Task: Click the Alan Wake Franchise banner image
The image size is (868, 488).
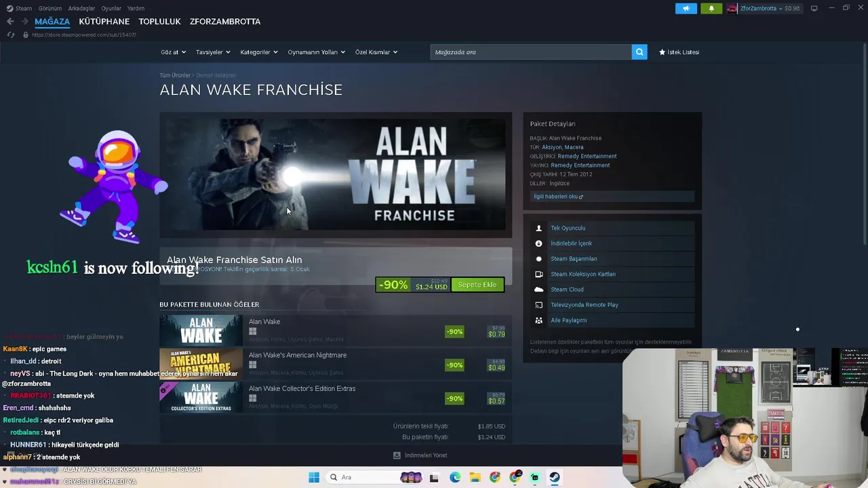Action: pyautogui.click(x=336, y=175)
